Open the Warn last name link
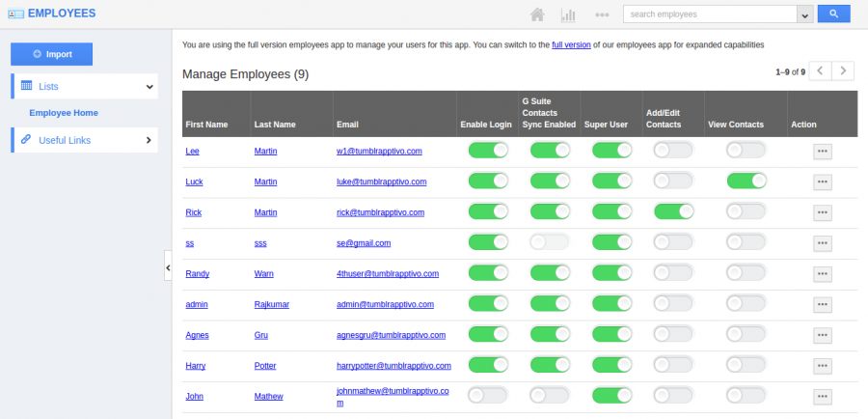Viewport: 868px width, 419px height. pos(263,274)
